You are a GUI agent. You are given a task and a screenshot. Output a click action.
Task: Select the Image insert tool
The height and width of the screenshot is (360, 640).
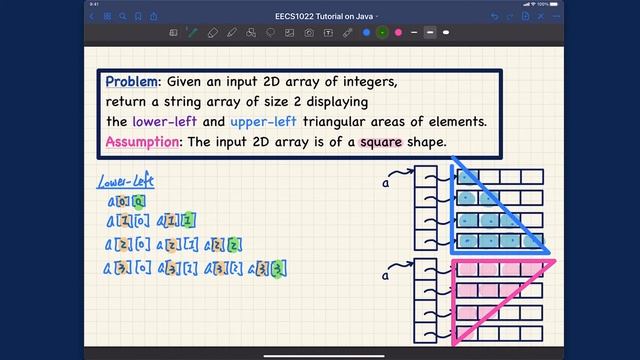(x=289, y=33)
